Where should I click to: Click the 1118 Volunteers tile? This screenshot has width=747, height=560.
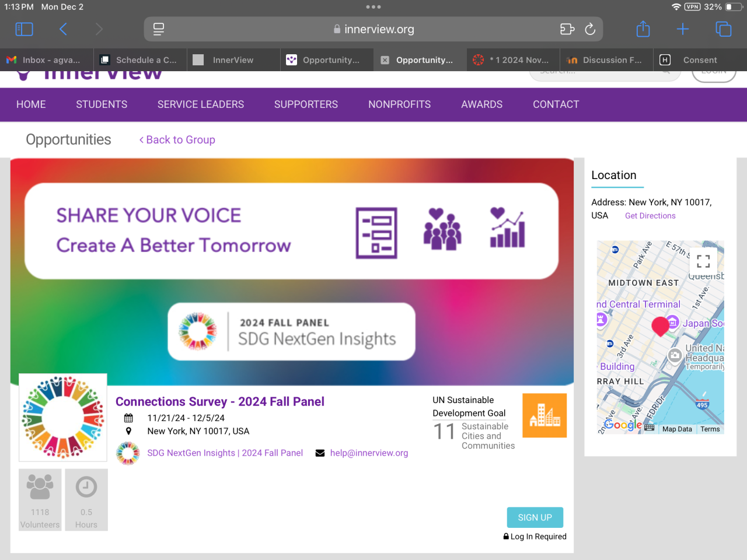40,500
